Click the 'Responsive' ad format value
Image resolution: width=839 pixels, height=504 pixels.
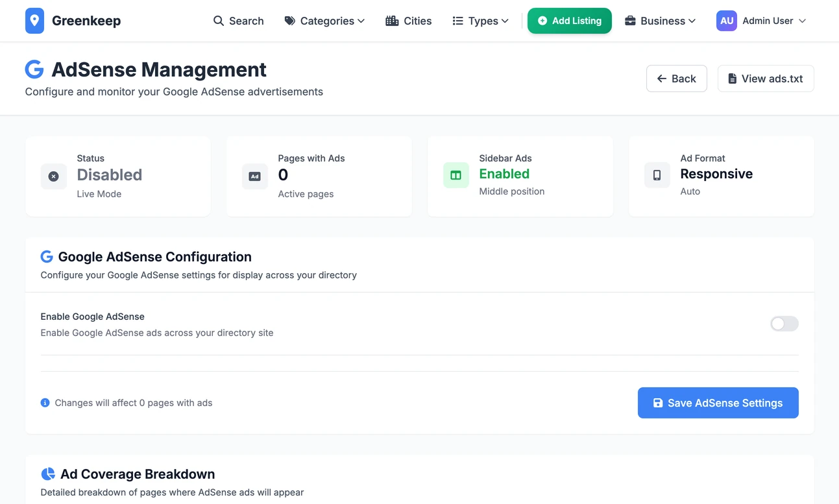(716, 174)
